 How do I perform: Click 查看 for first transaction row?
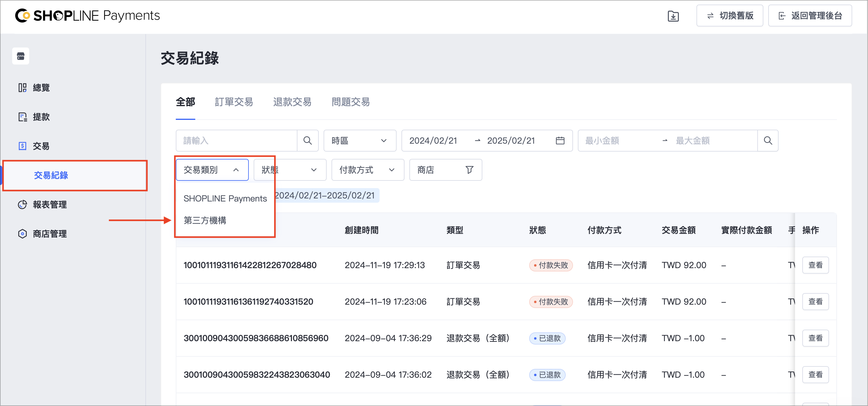coord(815,265)
